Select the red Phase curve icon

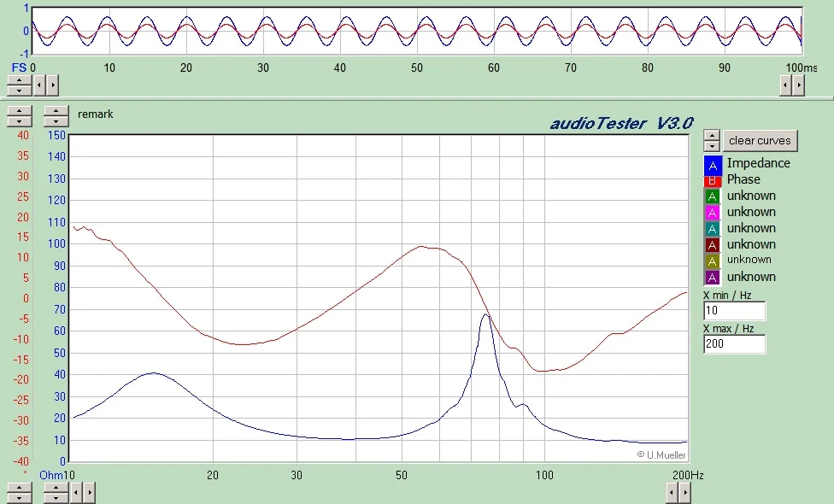click(714, 180)
